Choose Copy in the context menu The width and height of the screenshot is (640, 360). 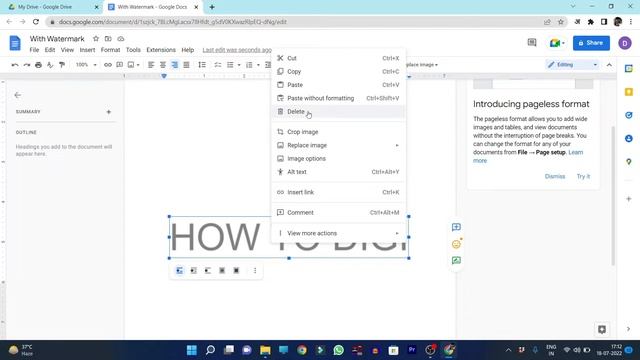pos(338,71)
